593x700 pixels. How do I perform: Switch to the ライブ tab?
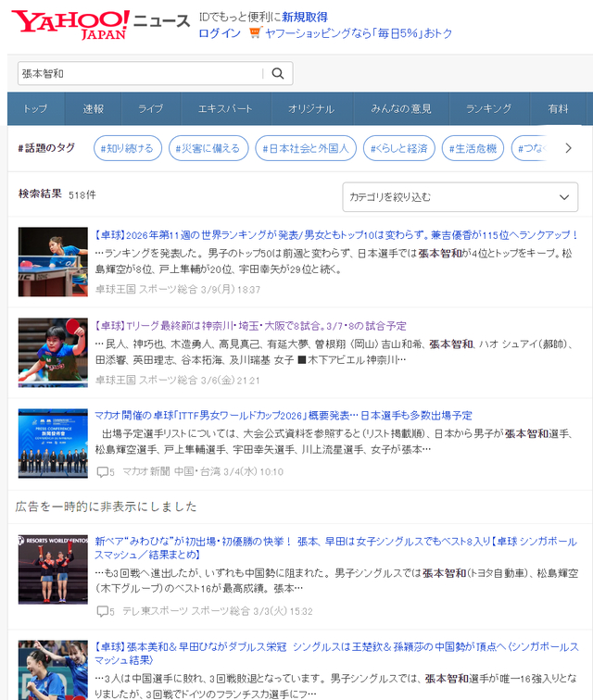(151, 108)
